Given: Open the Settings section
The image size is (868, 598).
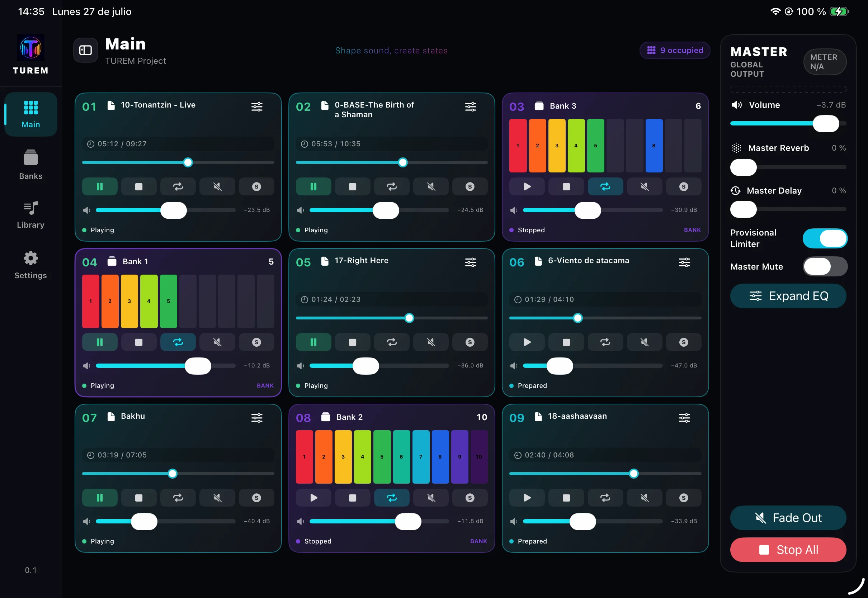Looking at the screenshot, I should (31, 265).
